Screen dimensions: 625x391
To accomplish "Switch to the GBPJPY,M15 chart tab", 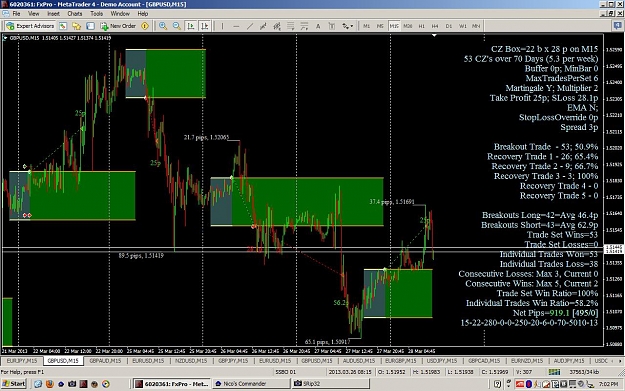I will click(x=233, y=361).
